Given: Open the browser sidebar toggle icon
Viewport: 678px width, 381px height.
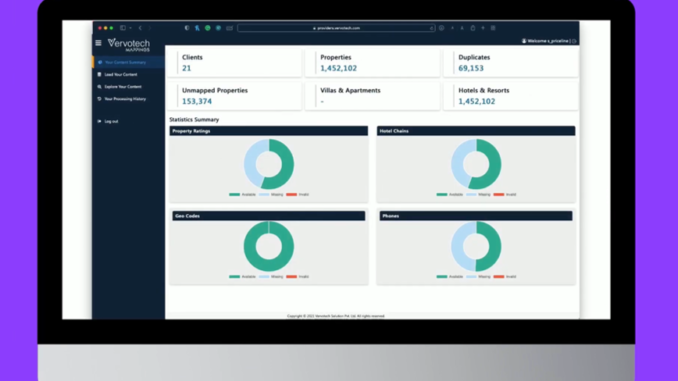Looking at the screenshot, I should [x=123, y=28].
